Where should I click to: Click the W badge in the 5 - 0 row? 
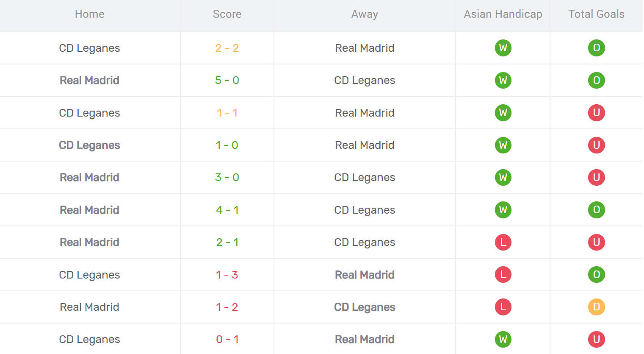pyautogui.click(x=503, y=80)
